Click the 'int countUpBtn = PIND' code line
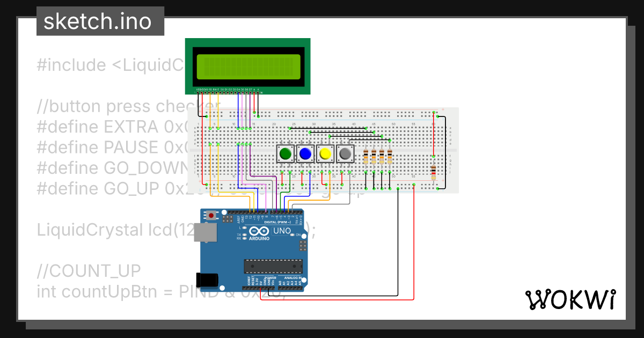 point(161,292)
